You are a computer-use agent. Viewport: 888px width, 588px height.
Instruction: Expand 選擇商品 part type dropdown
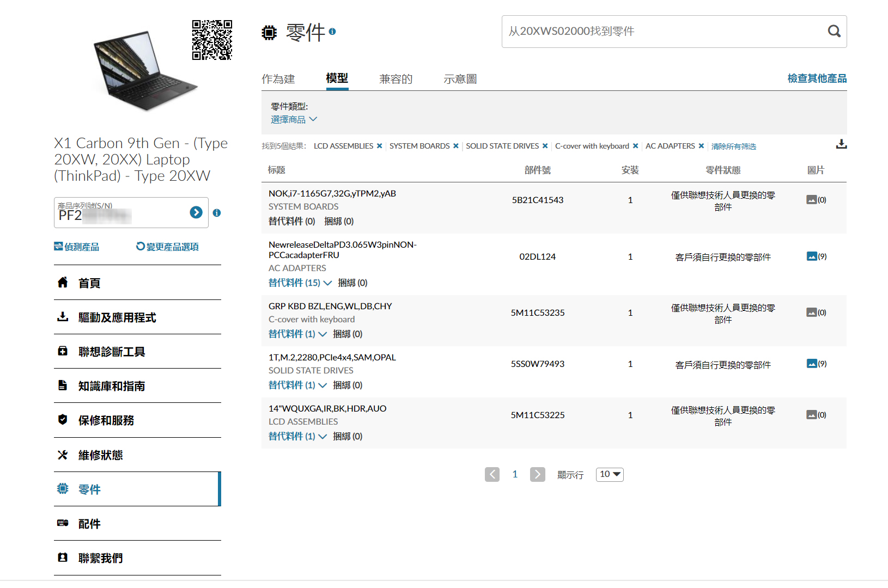point(294,119)
